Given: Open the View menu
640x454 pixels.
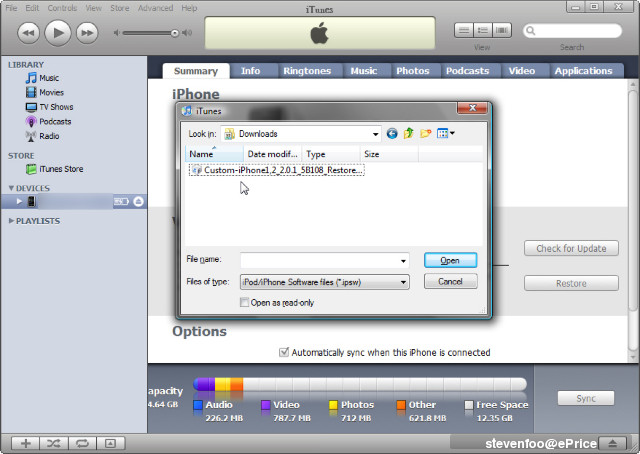Looking at the screenshot, I should [93, 8].
